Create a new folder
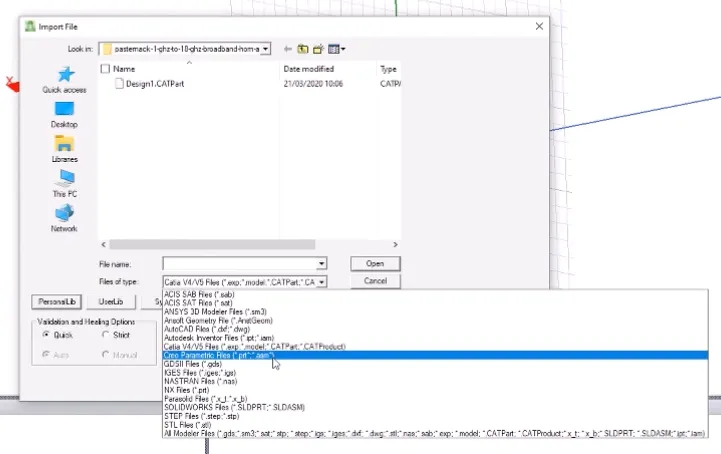This screenshot has width=721, height=454. [x=319, y=48]
